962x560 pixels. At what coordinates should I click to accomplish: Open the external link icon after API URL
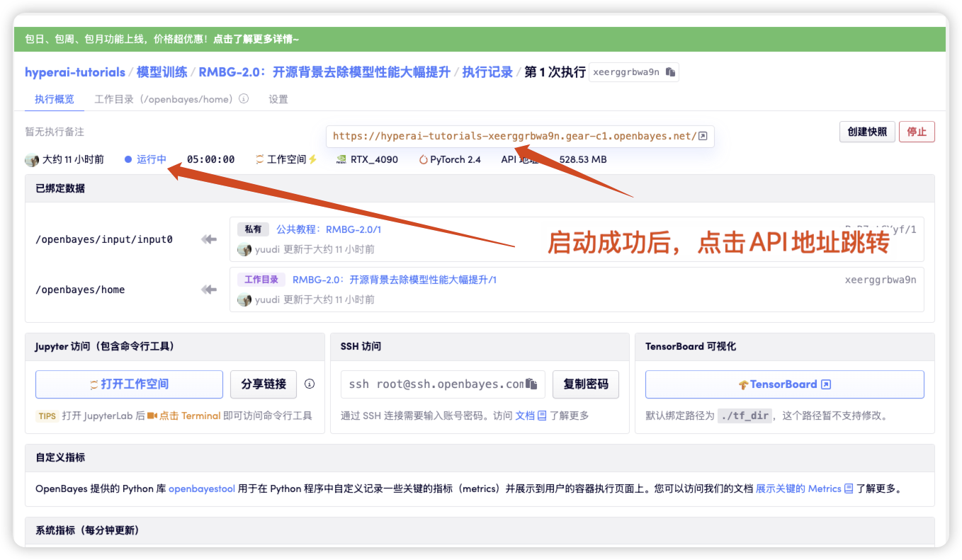coord(702,136)
